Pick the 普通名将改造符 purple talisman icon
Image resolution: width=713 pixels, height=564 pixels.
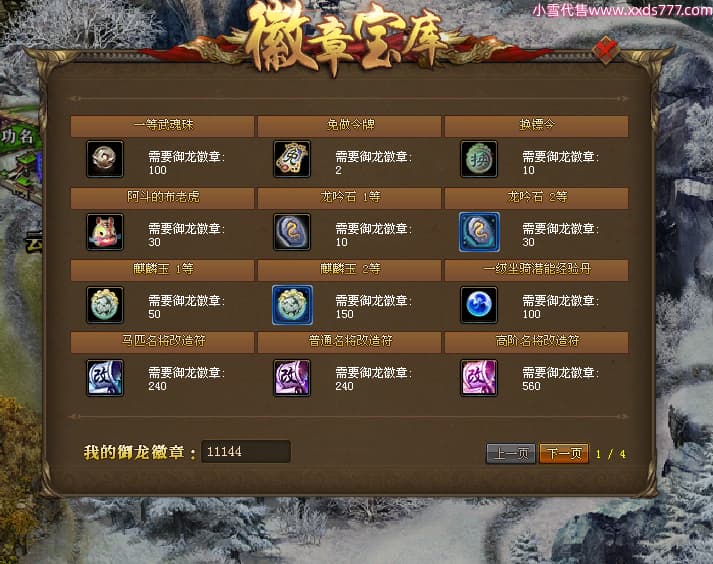[292, 378]
